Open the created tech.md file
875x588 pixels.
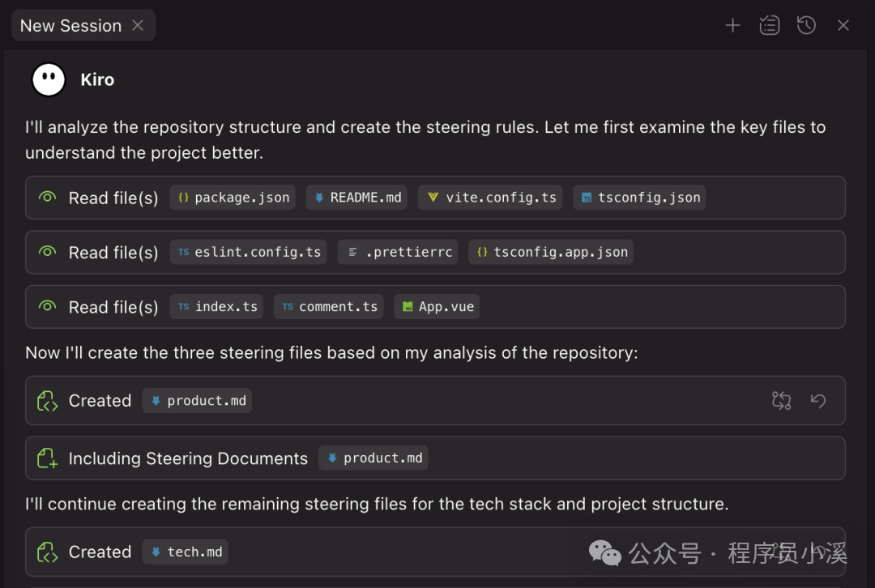[186, 552]
